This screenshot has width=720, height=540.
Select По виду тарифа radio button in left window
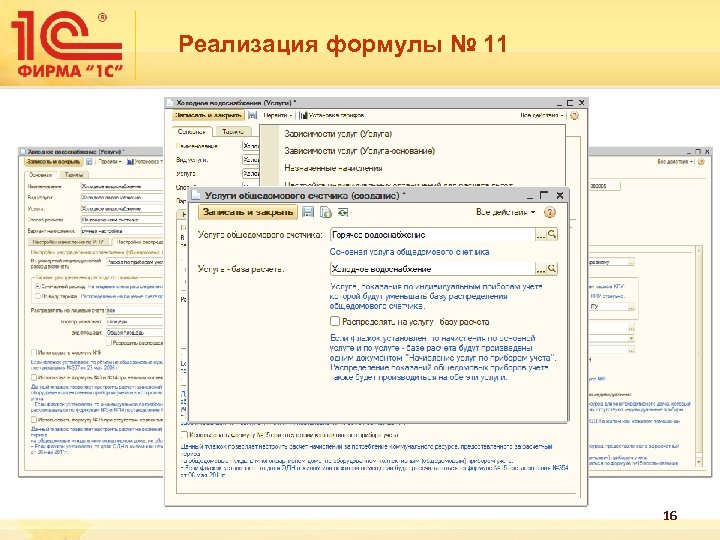tap(38, 296)
